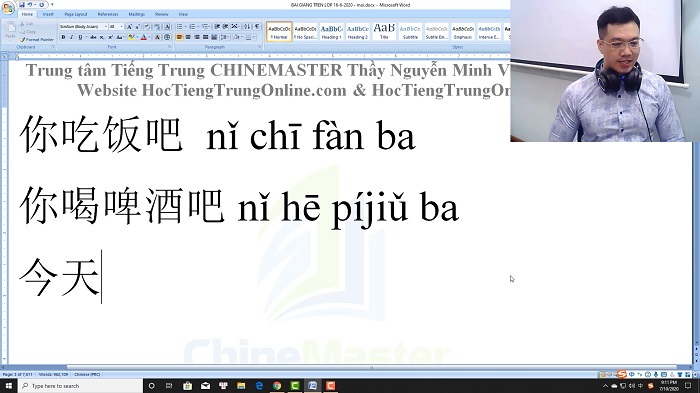The width and height of the screenshot is (700, 393).
Task: Open the font color dropdown arrow
Action: click(149, 37)
